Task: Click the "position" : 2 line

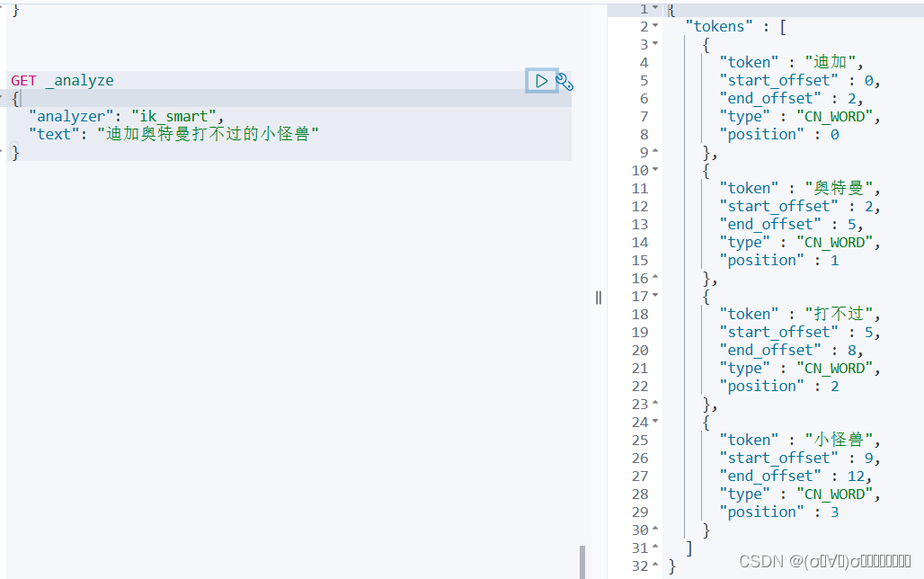Action: [x=779, y=387]
